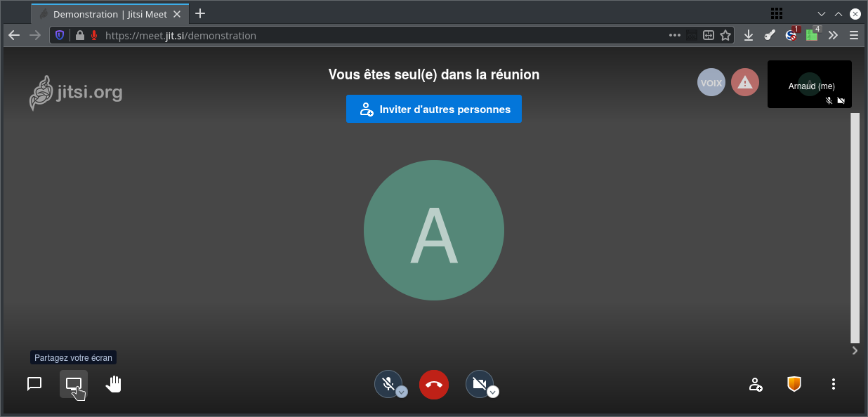Expand the camera video settings arrow

click(494, 392)
